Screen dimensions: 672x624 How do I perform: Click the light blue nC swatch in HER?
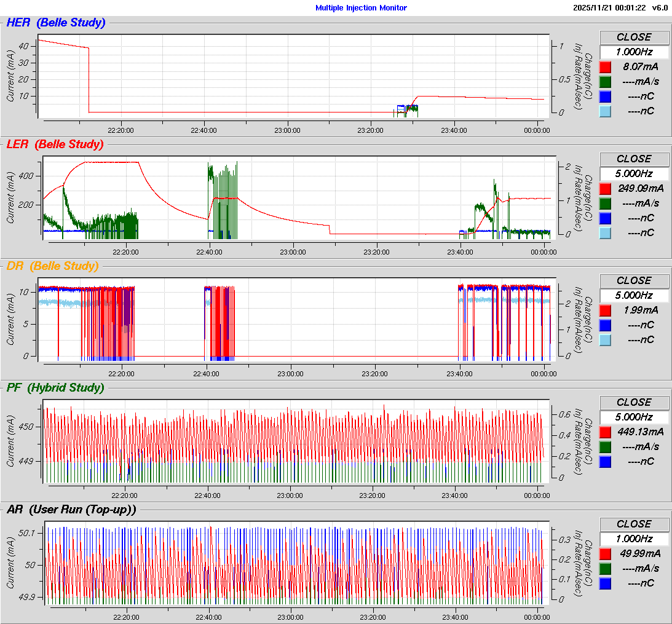[x=606, y=111]
